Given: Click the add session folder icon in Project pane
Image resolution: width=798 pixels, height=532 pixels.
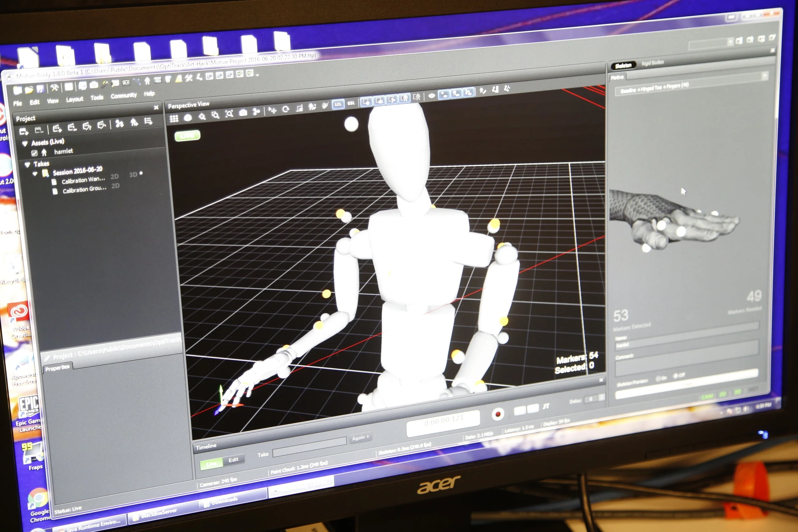Looking at the screenshot, I should click(x=23, y=131).
